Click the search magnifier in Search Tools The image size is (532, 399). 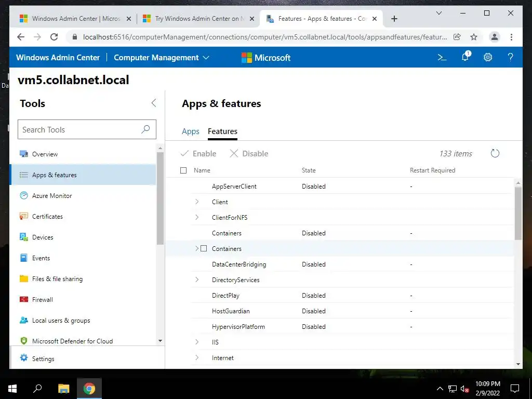point(145,129)
